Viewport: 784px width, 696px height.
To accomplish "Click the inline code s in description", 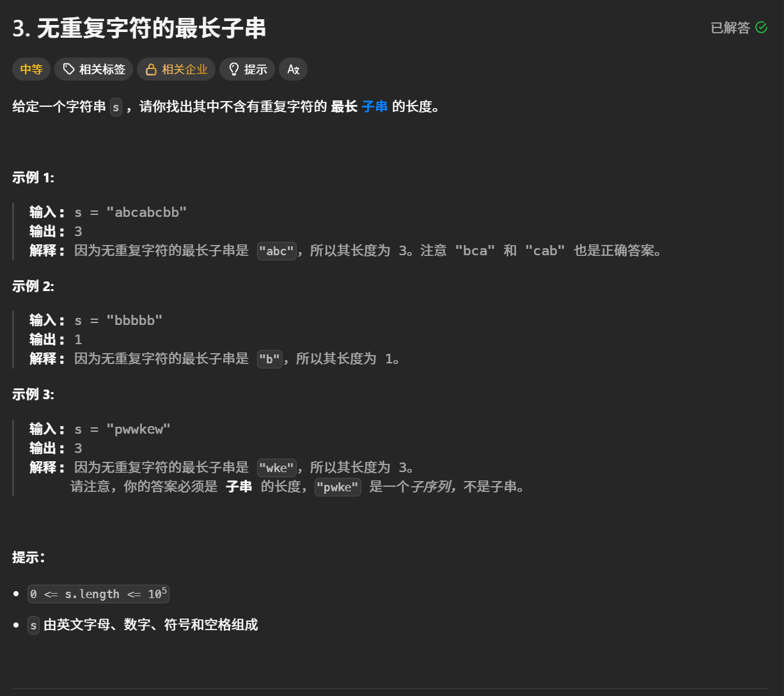I will click(116, 107).
